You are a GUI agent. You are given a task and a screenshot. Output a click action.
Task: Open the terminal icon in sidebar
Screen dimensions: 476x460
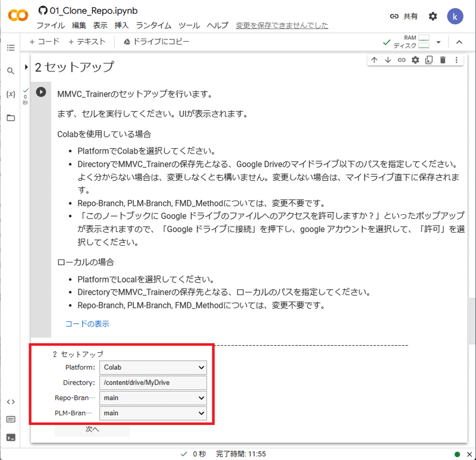(11, 437)
